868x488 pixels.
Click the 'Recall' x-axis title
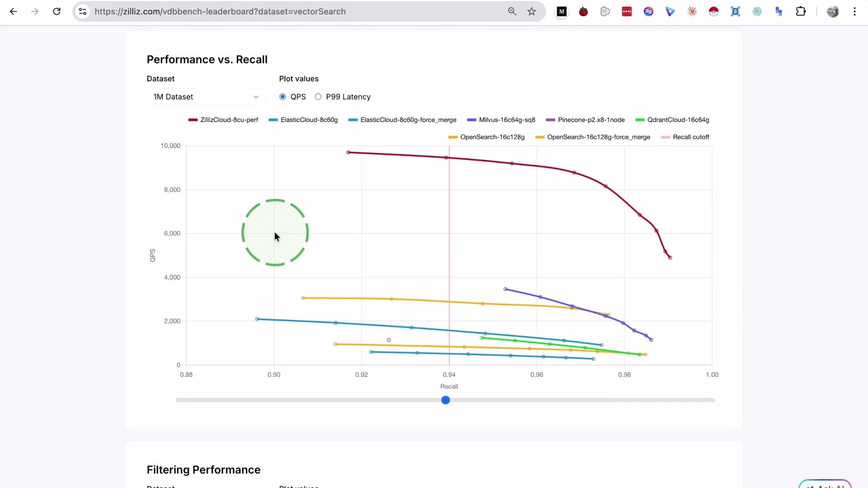449,386
